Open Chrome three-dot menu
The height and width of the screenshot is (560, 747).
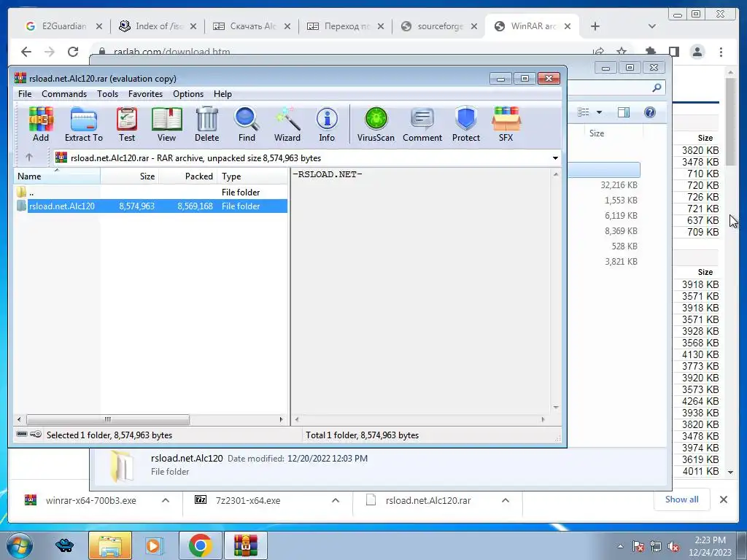(721, 52)
